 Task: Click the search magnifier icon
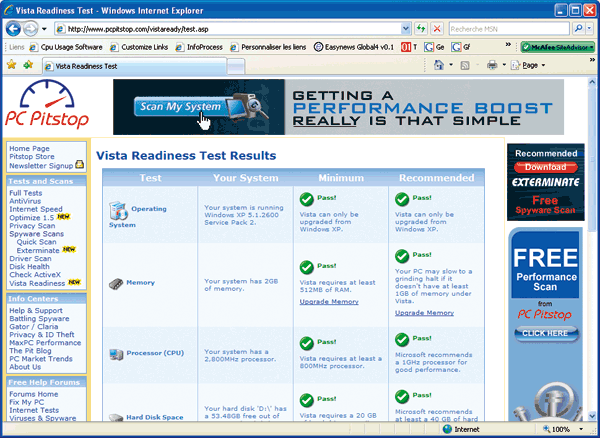pyautogui.click(x=579, y=29)
